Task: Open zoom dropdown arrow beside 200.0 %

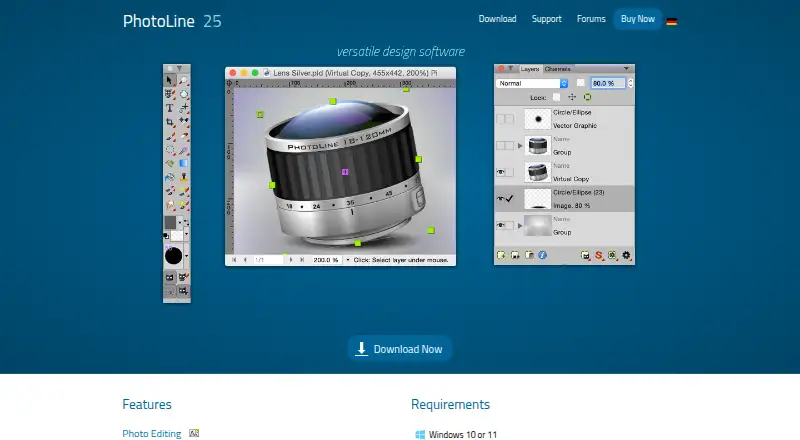Action: pyautogui.click(x=348, y=260)
